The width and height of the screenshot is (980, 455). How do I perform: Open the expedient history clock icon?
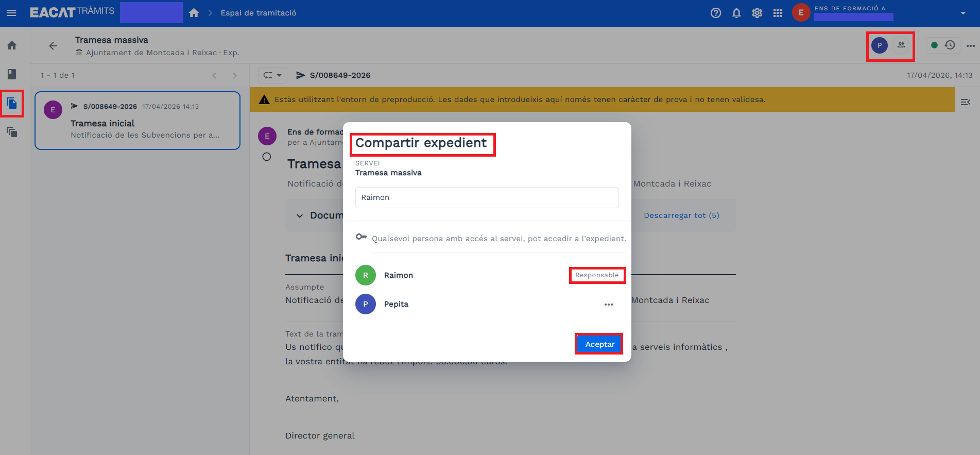point(950,45)
